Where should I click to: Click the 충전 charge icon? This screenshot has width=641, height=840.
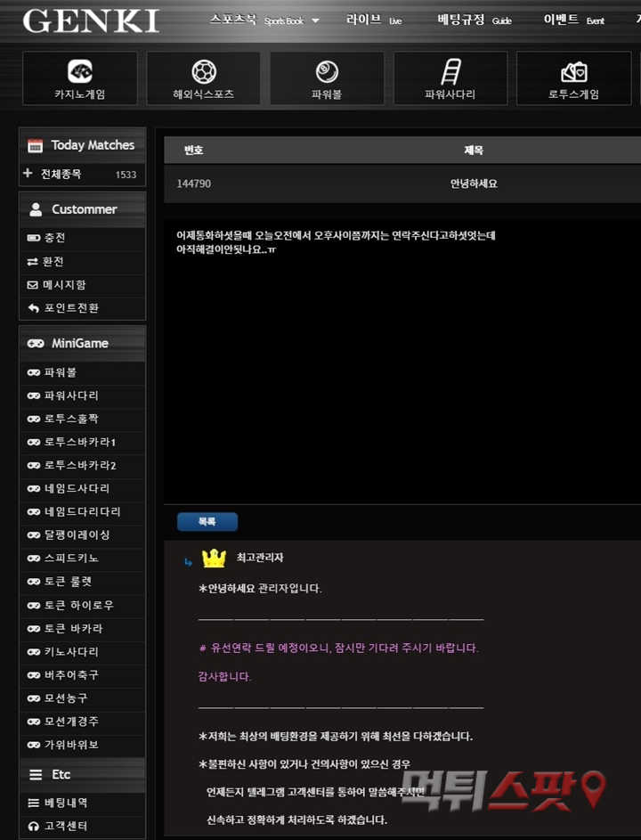click(x=33, y=238)
